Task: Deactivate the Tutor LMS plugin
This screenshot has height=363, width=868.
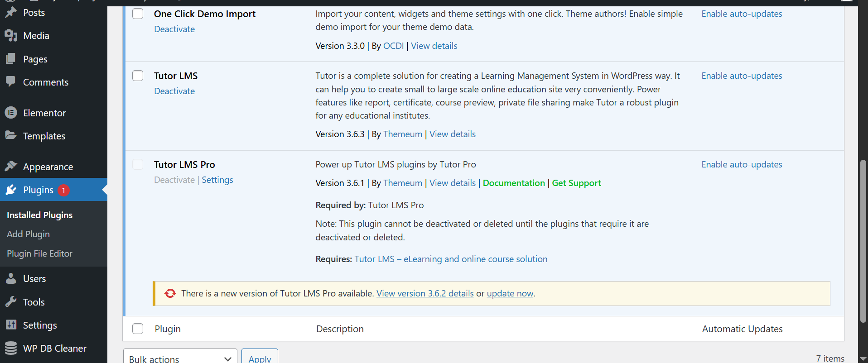Action: (x=174, y=91)
